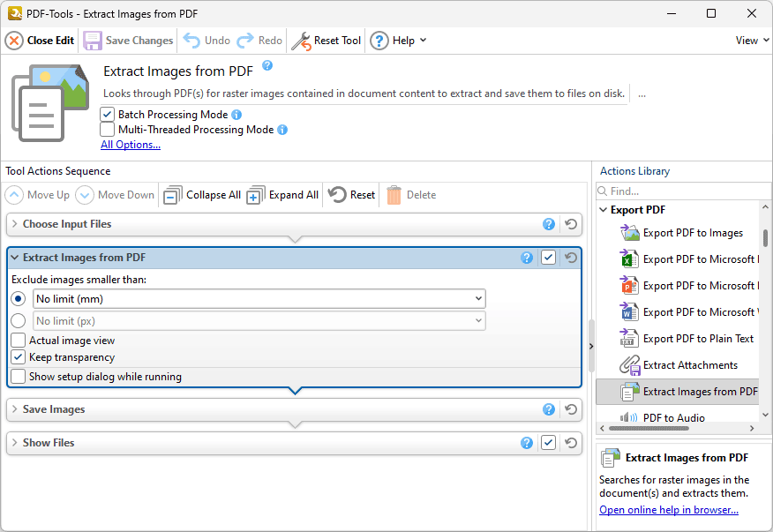Click the Delete trash icon
773x532 pixels.
394,195
